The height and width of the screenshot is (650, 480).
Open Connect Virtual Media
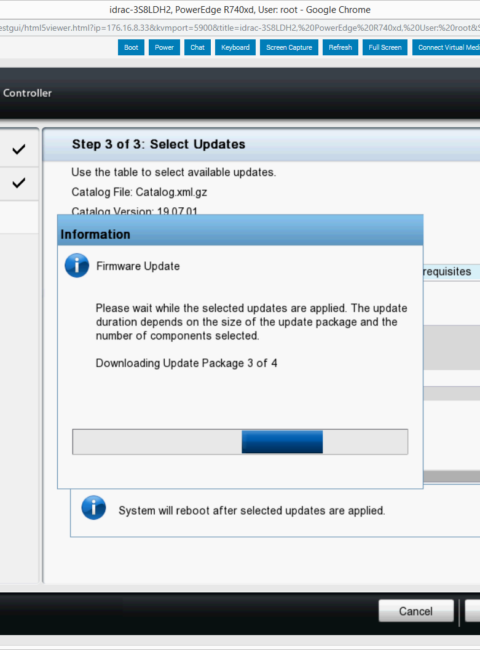pos(446,47)
